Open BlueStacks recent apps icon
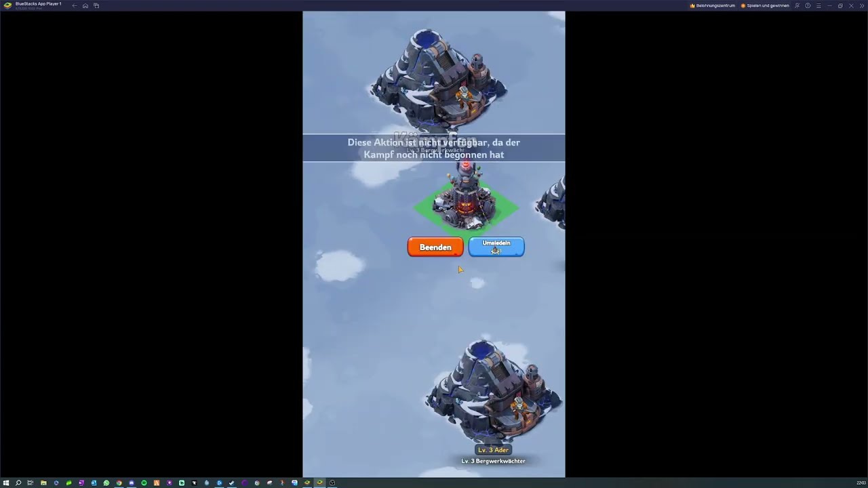Viewport: 868px width, 488px height. click(x=96, y=5)
